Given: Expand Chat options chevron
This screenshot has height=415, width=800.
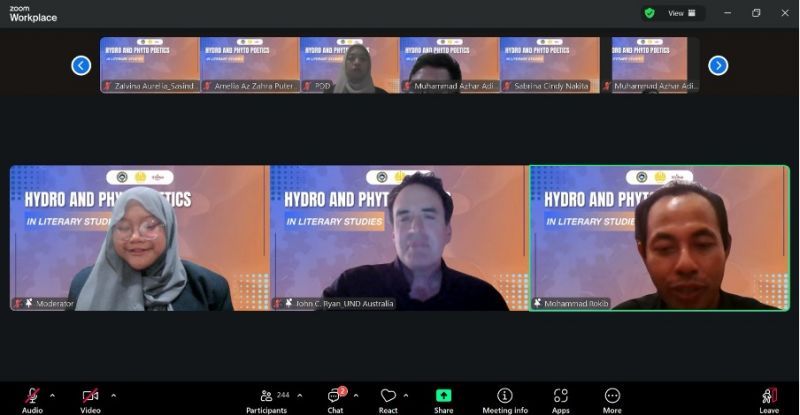Looking at the screenshot, I should click(x=356, y=395).
